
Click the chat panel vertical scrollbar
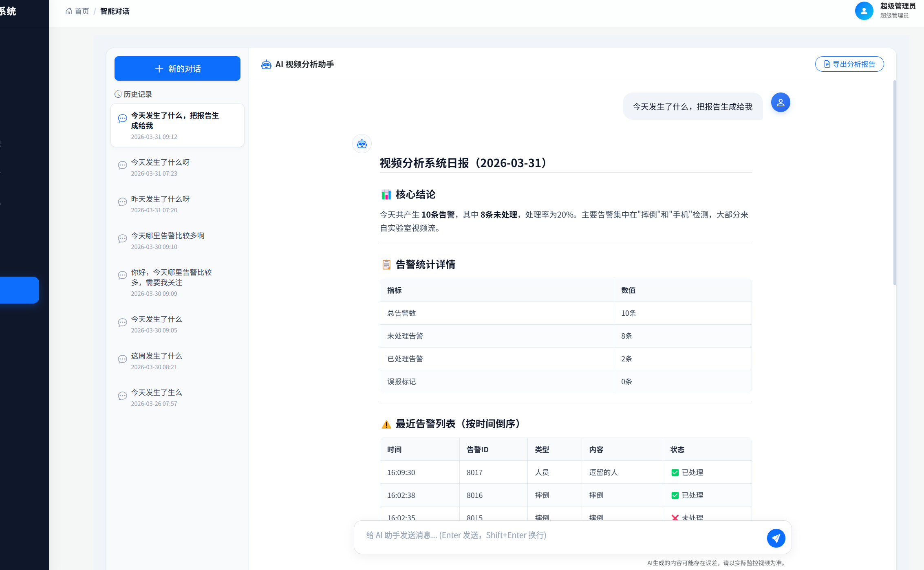pos(894,183)
